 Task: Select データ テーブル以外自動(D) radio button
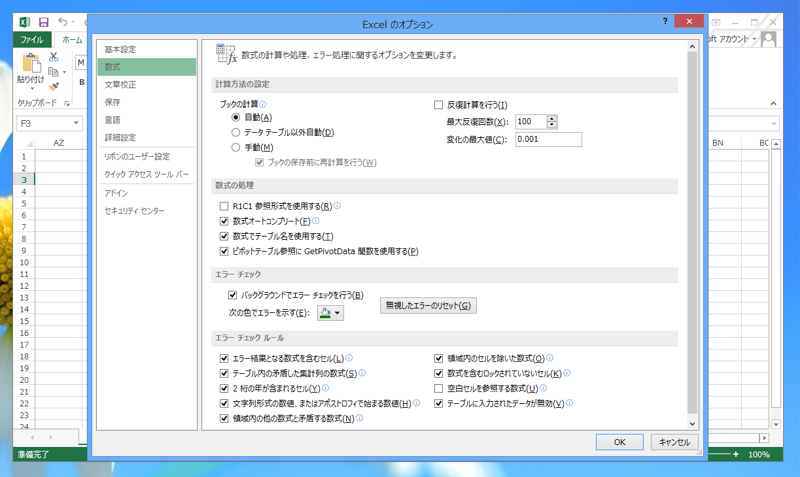[236, 132]
